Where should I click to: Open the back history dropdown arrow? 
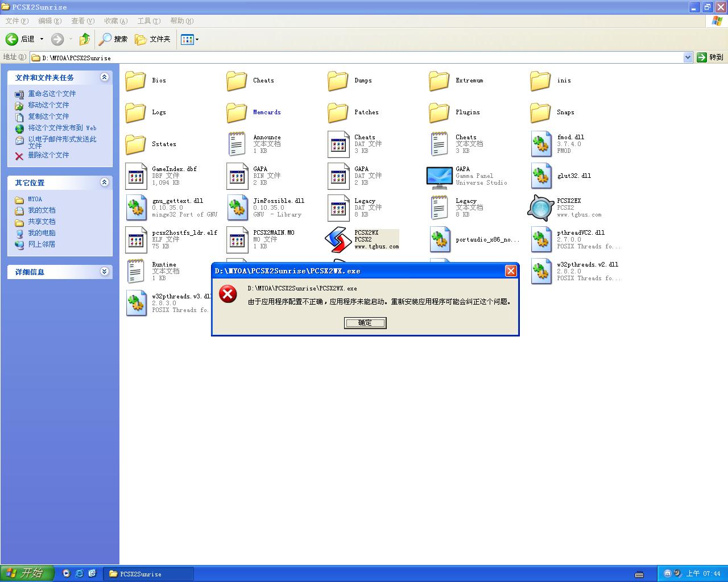point(42,39)
